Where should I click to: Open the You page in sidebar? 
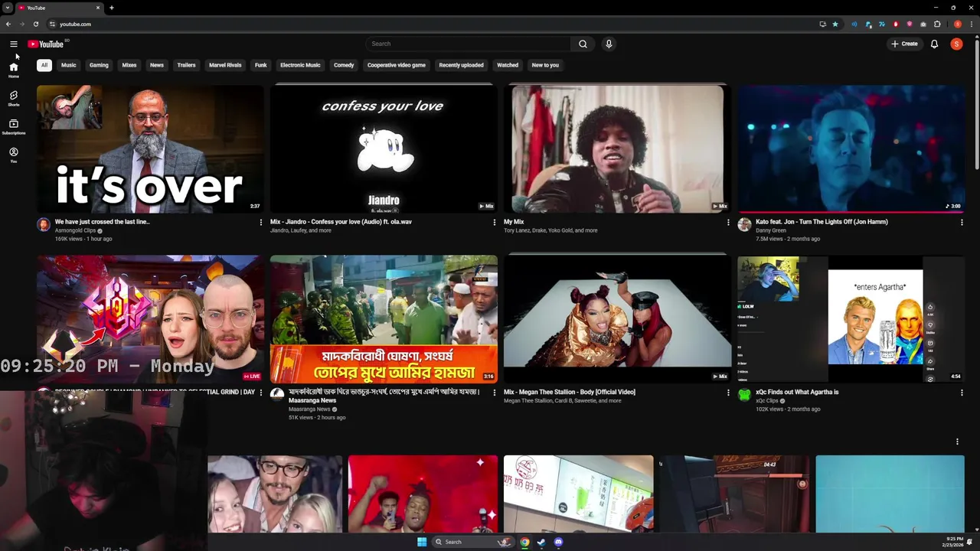pos(14,155)
